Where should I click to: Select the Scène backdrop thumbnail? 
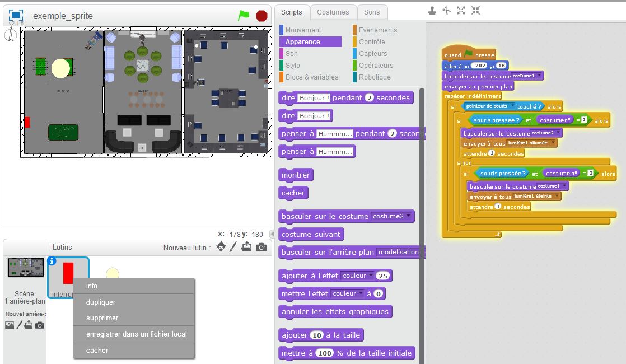(x=25, y=268)
